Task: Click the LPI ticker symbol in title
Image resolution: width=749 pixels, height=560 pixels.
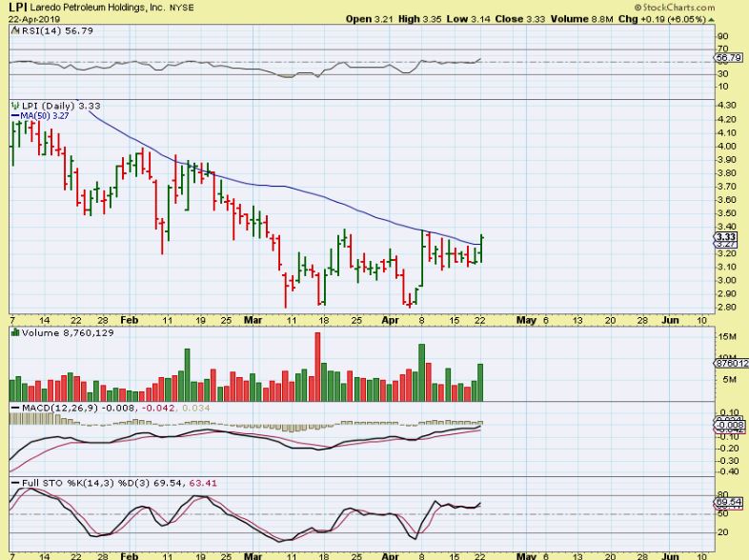Action: [x=17, y=7]
